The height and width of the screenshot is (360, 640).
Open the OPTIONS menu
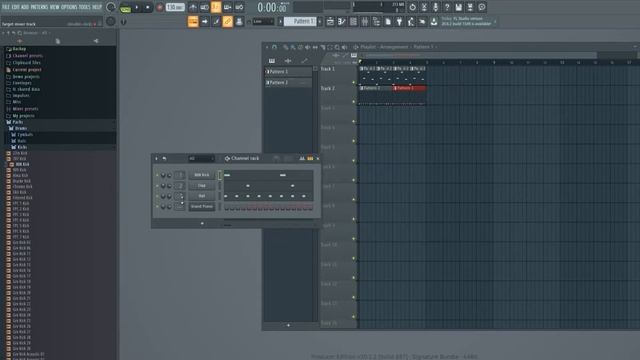tap(69, 7)
